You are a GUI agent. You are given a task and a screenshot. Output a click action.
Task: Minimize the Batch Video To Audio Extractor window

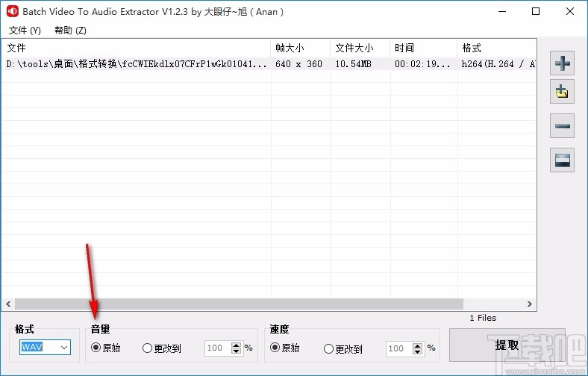[502, 12]
